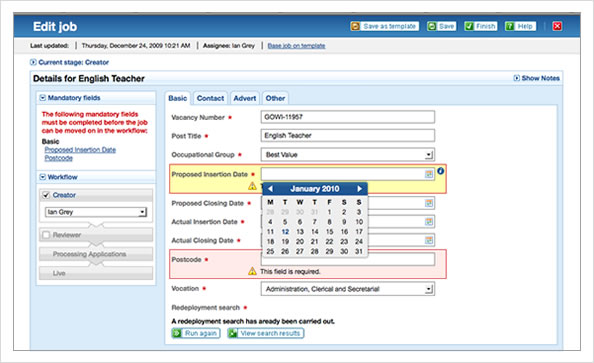Switch to the Other tab
The image size is (594, 363).
(275, 98)
